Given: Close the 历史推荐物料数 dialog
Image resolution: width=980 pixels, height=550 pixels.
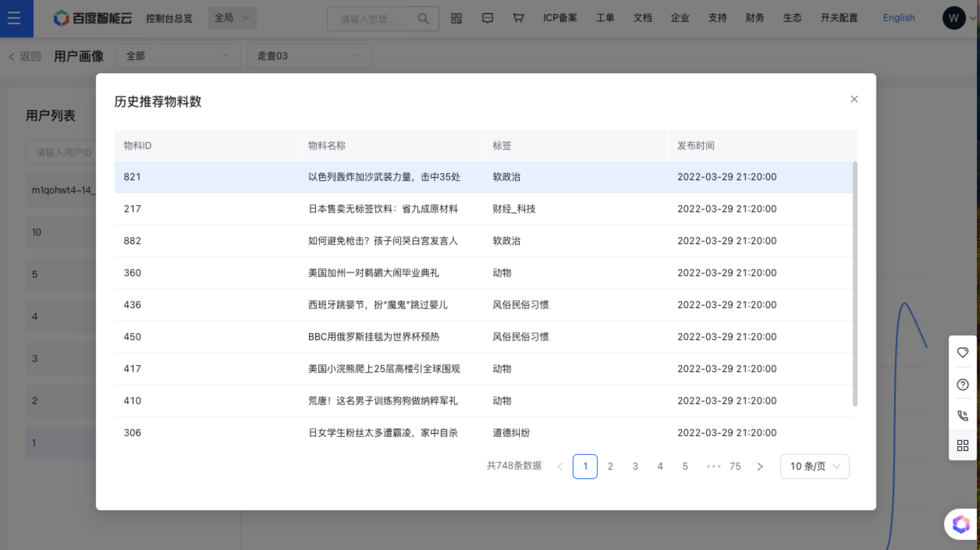Looking at the screenshot, I should [x=854, y=99].
